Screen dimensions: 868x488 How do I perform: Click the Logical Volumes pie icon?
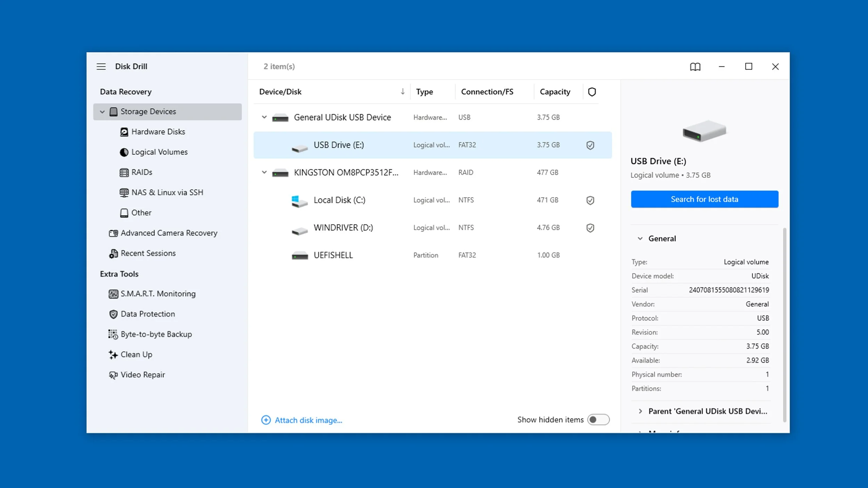pyautogui.click(x=124, y=152)
